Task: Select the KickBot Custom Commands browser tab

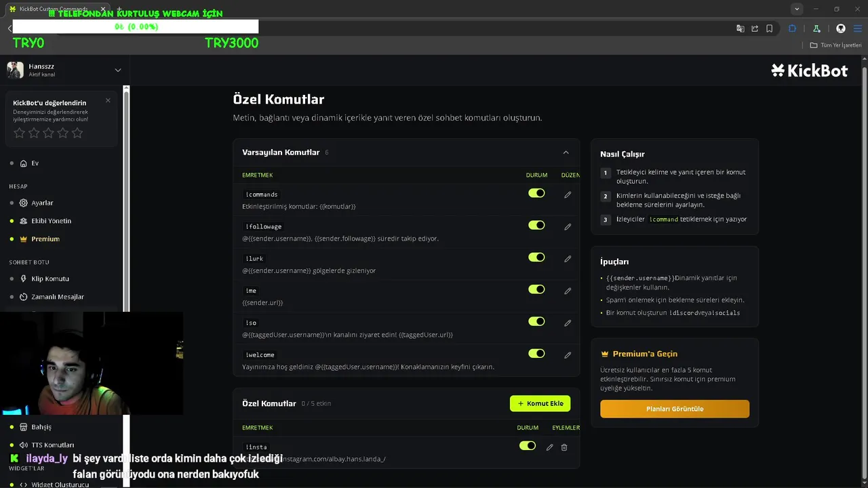Action: pos(57,9)
